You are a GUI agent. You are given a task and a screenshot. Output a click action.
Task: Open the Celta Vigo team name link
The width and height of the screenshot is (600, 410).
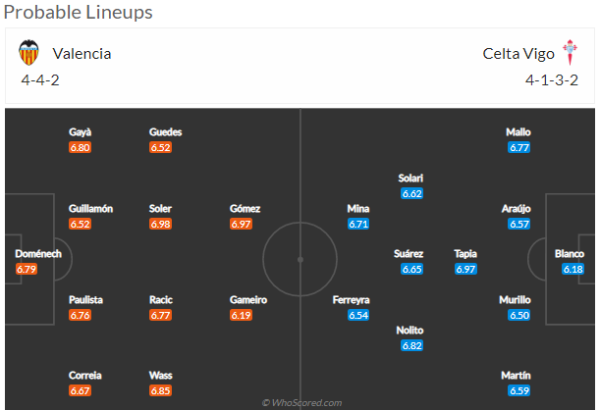pos(518,54)
